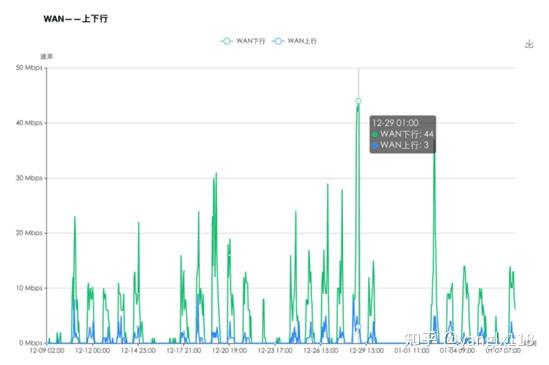Download the chart using the save icon

[529, 44]
